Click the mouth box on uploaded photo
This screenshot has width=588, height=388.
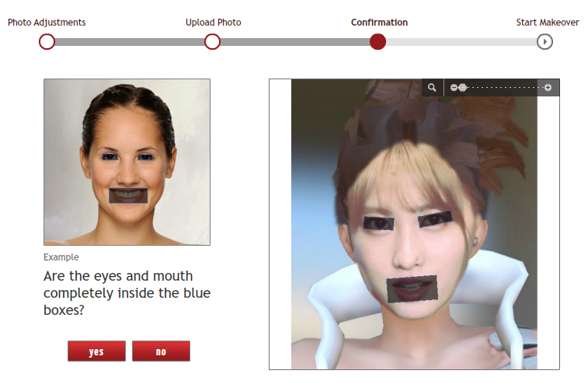point(412,289)
